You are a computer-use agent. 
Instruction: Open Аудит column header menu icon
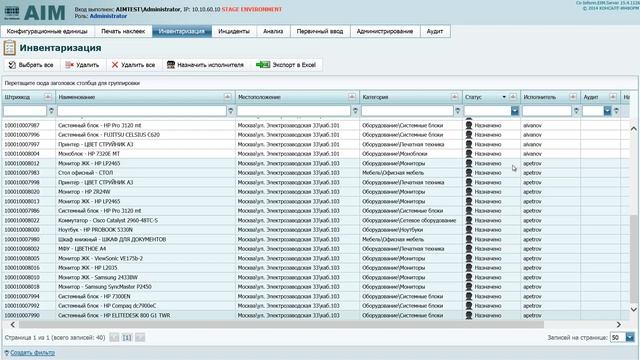613,97
